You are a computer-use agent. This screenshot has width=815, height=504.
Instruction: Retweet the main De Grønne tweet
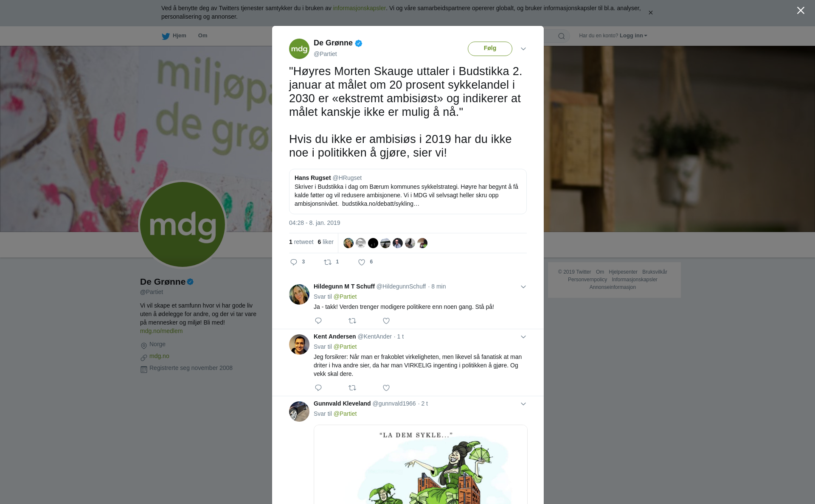[x=328, y=262]
